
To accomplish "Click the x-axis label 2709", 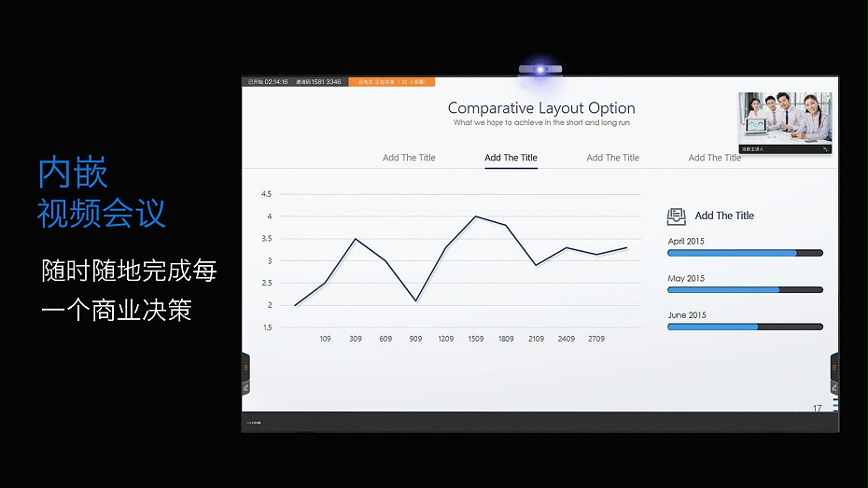I will click(x=596, y=339).
